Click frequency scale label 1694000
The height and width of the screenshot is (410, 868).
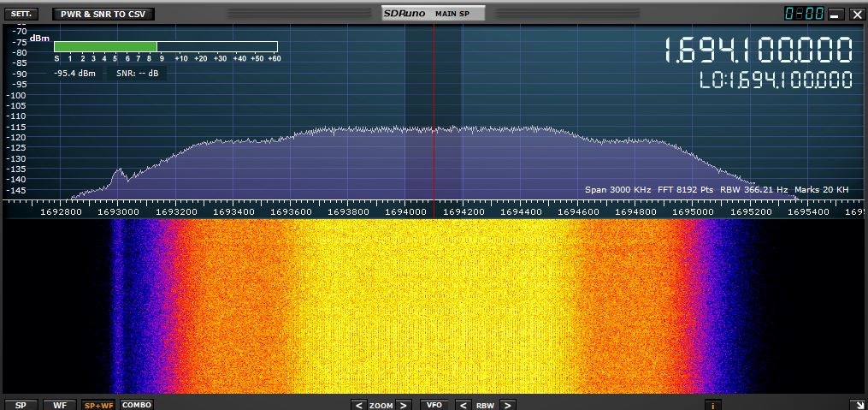(405, 211)
